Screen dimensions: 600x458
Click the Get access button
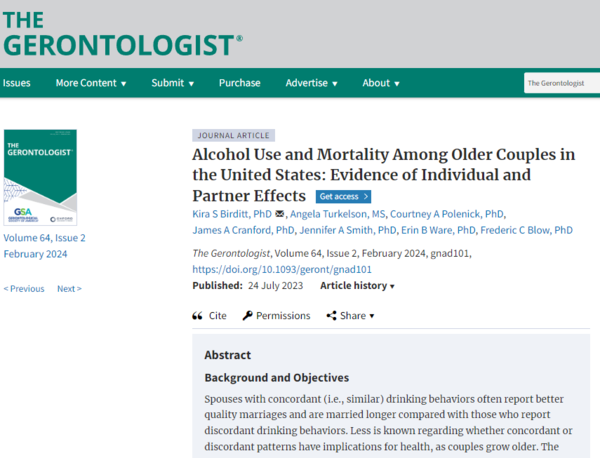[351, 196]
